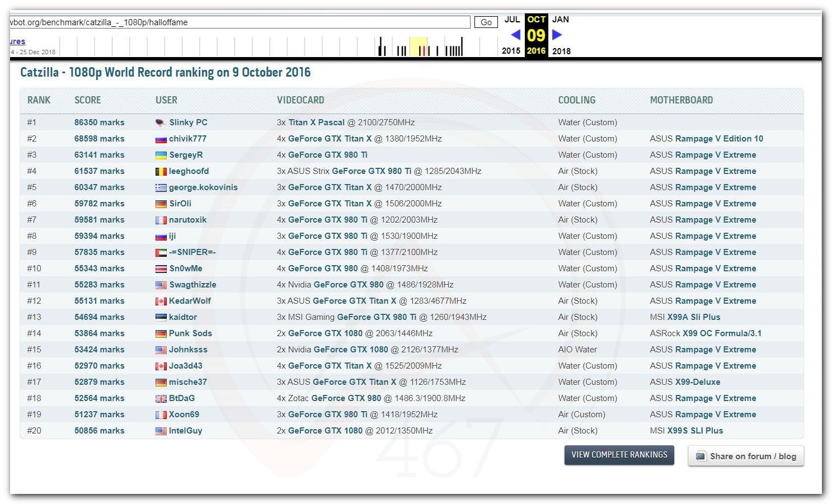Click the German flag beside Punk Sods
Viewport: 832px width, 504px height.
[x=161, y=333]
